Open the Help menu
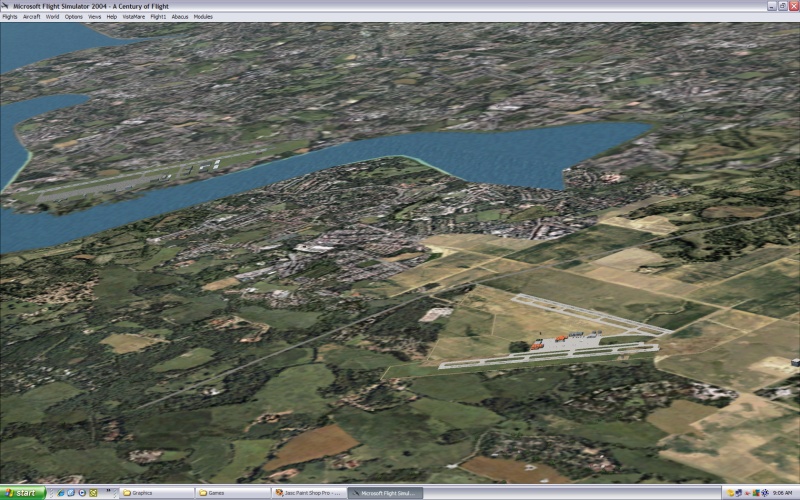The image size is (800, 500). [112, 17]
